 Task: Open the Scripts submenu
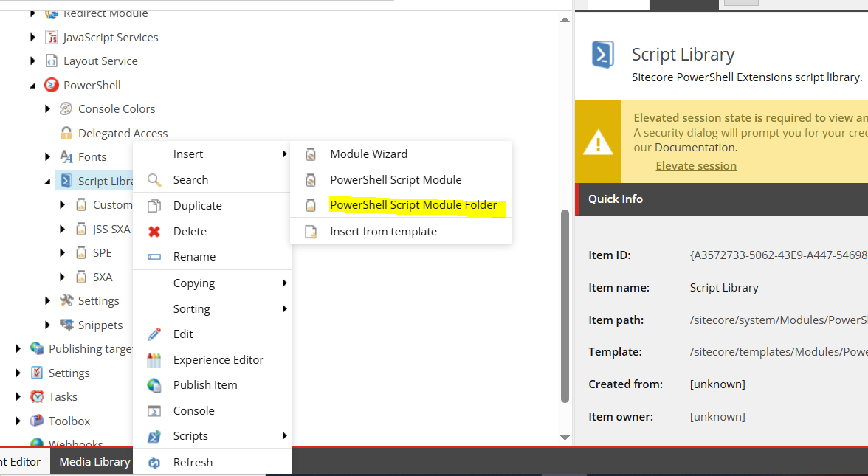coord(212,436)
